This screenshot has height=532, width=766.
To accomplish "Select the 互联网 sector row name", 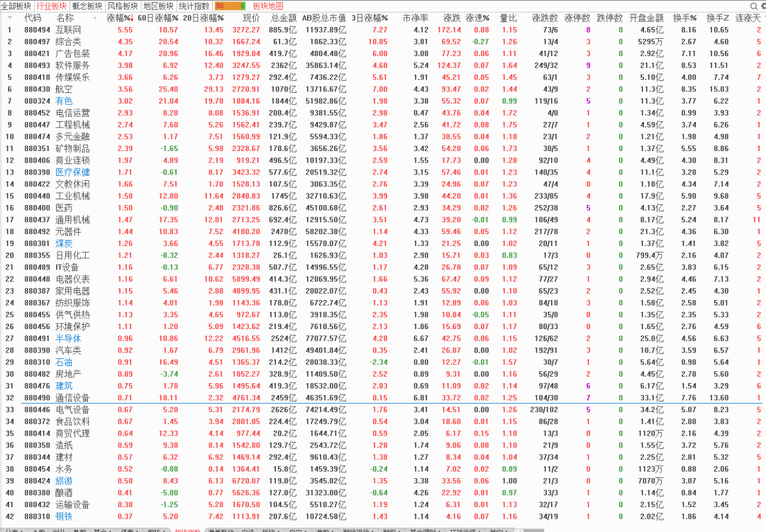I will coord(68,30).
